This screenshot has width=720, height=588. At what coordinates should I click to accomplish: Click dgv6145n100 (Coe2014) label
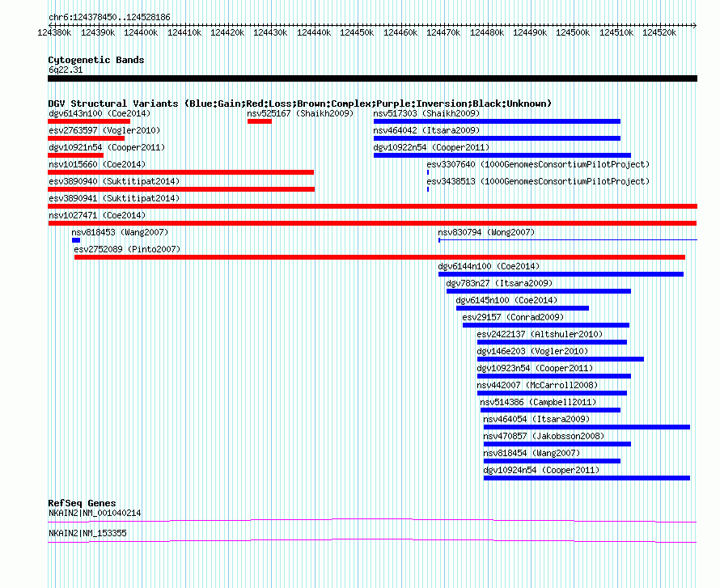click(506, 300)
